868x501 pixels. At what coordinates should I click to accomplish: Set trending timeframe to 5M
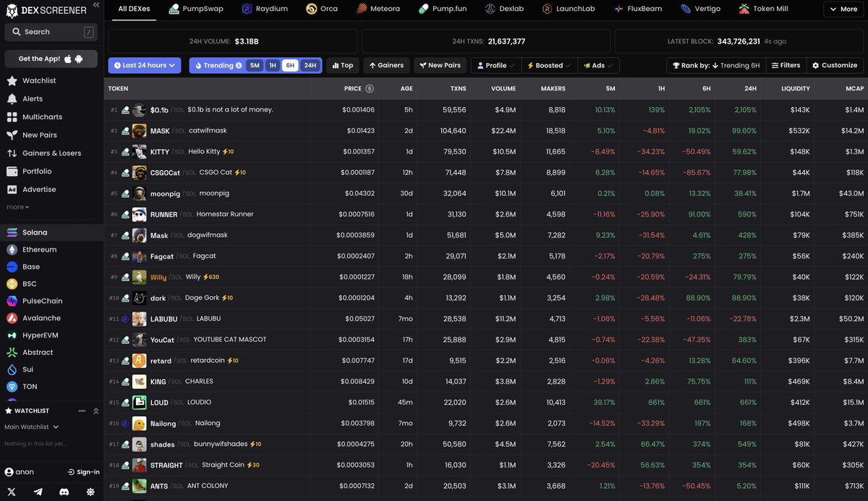click(x=255, y=65)
